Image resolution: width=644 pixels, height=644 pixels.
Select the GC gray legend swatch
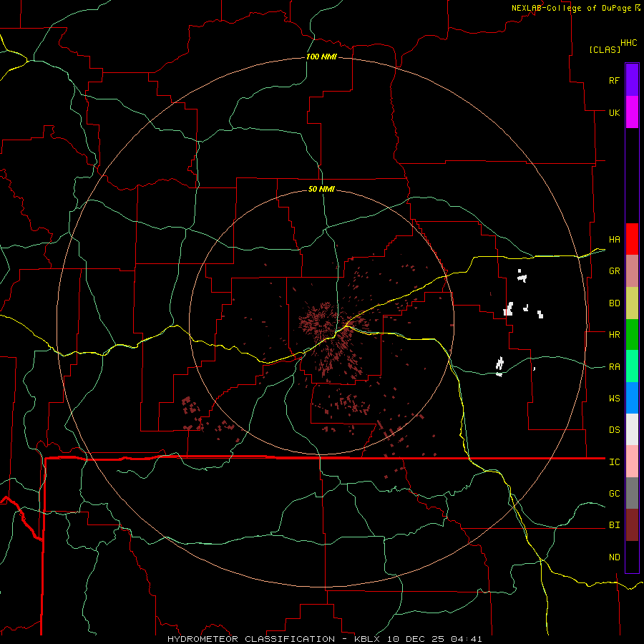632,493
